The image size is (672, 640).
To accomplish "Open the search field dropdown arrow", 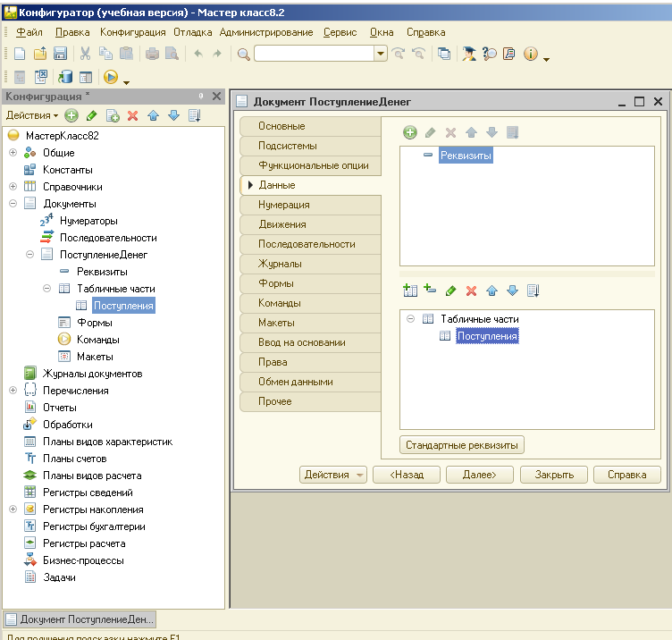I will 381,54.
